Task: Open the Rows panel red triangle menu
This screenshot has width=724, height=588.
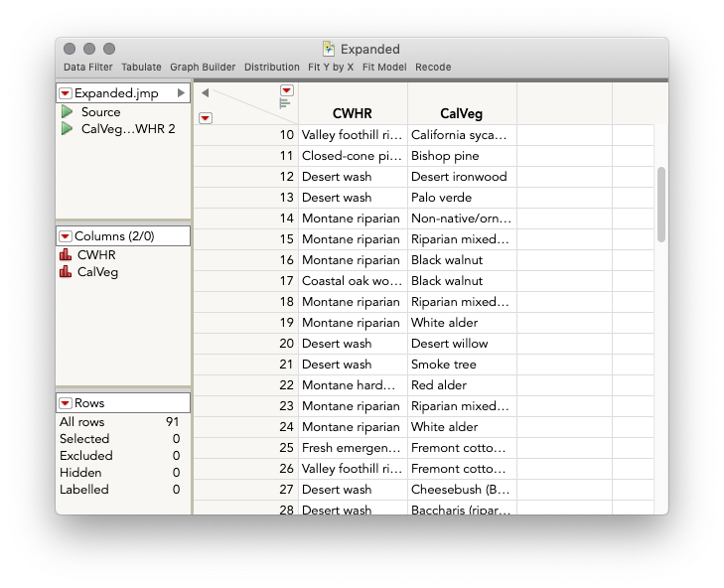Action: (x=66, y=403)
